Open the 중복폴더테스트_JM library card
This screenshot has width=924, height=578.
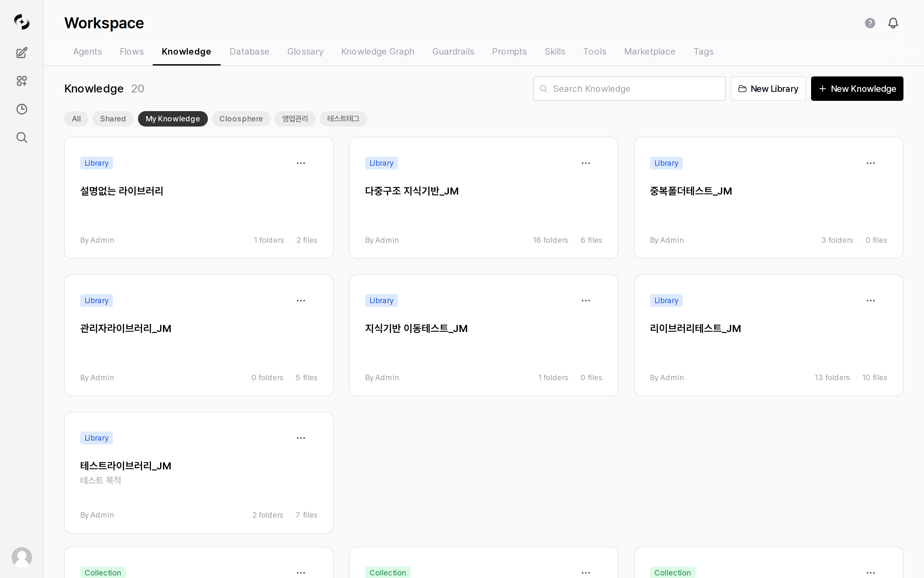point(768,197)
